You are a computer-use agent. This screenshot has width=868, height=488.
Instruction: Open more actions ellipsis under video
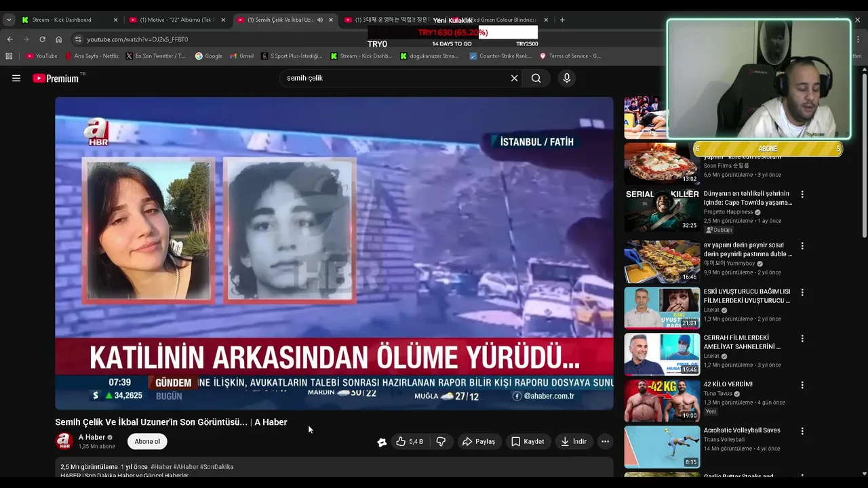tap(605, 441)
